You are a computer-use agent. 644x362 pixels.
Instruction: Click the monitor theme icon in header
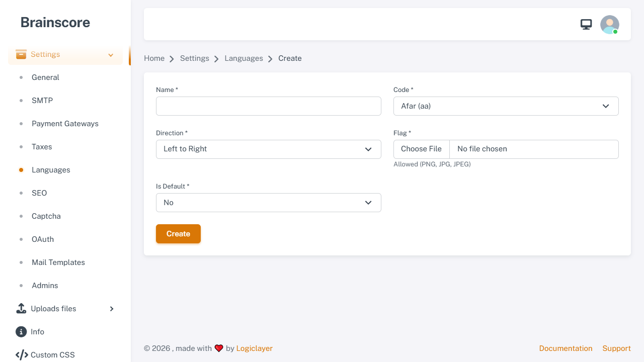click(x=586, y=24)
